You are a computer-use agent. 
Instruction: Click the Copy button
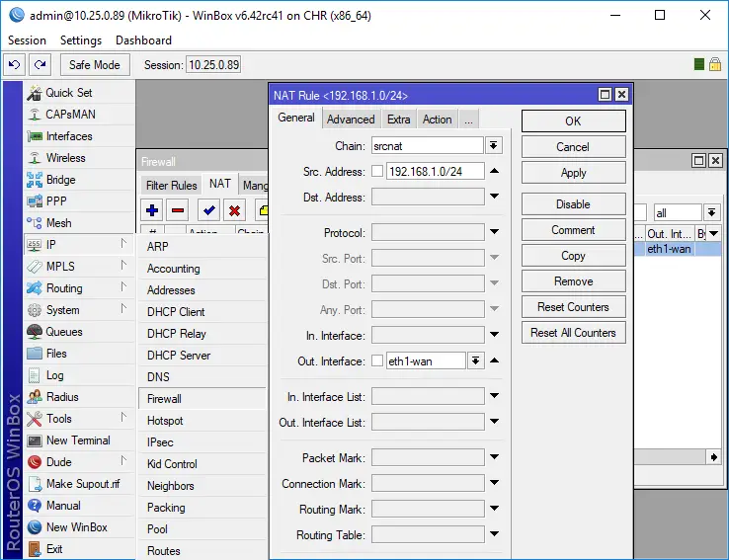tap(573, 256)
